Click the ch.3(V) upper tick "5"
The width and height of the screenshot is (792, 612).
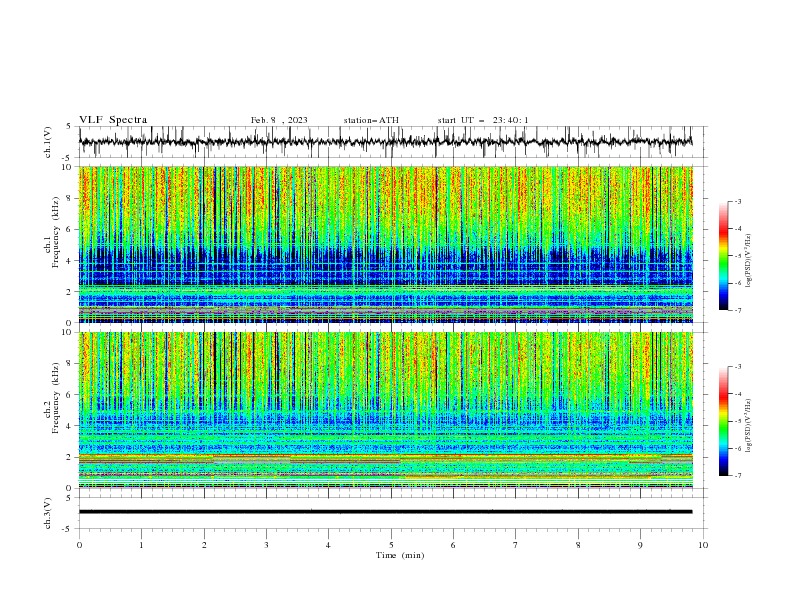[69, 497]
